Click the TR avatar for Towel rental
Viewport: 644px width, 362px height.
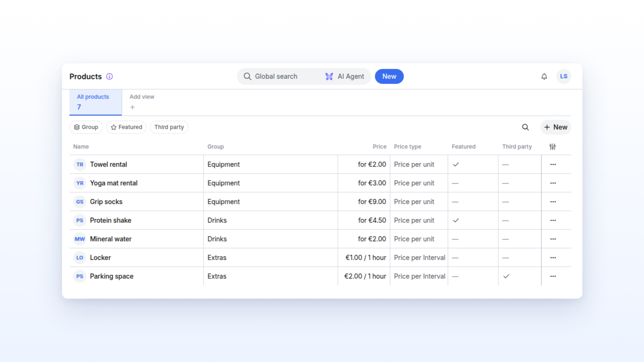(x=80, y=164)
